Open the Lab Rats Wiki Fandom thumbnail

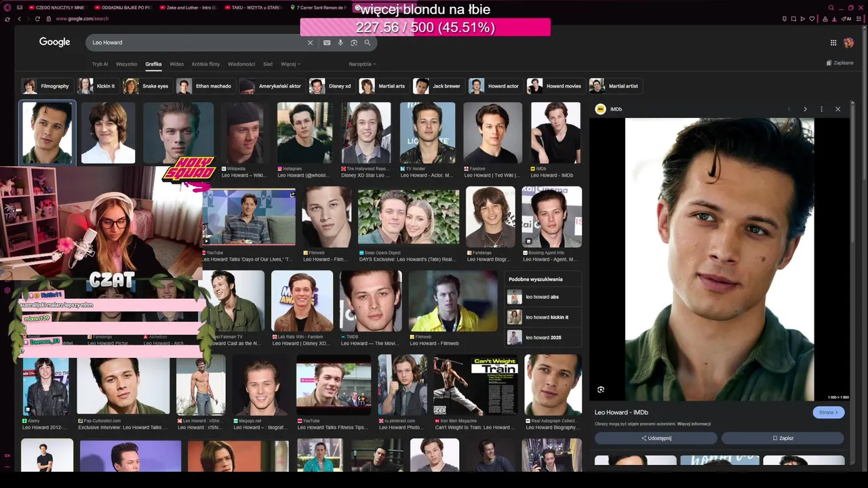(x=302, y=301)
